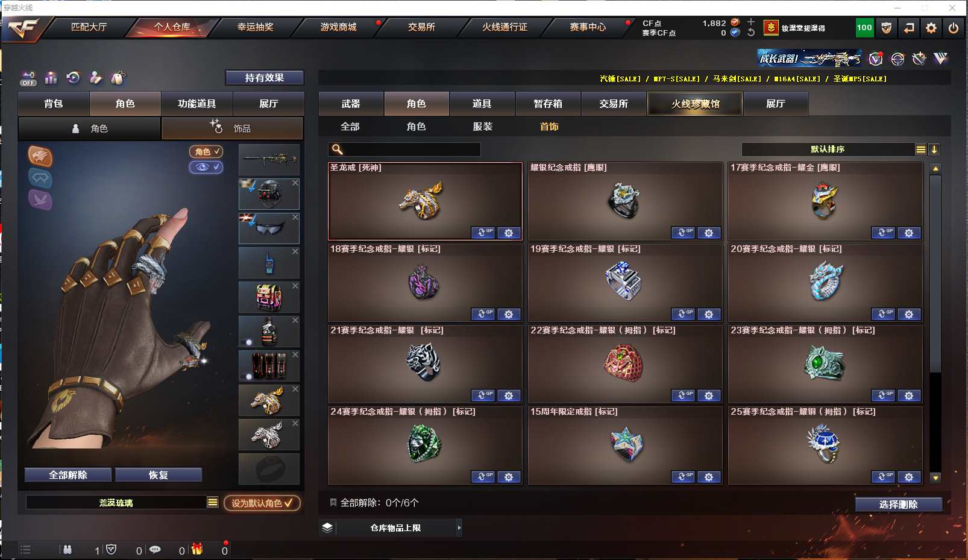968x560 pixels.
Task: Toggle the 角色 checkbox above preview
Action: (x=207, y=152)
